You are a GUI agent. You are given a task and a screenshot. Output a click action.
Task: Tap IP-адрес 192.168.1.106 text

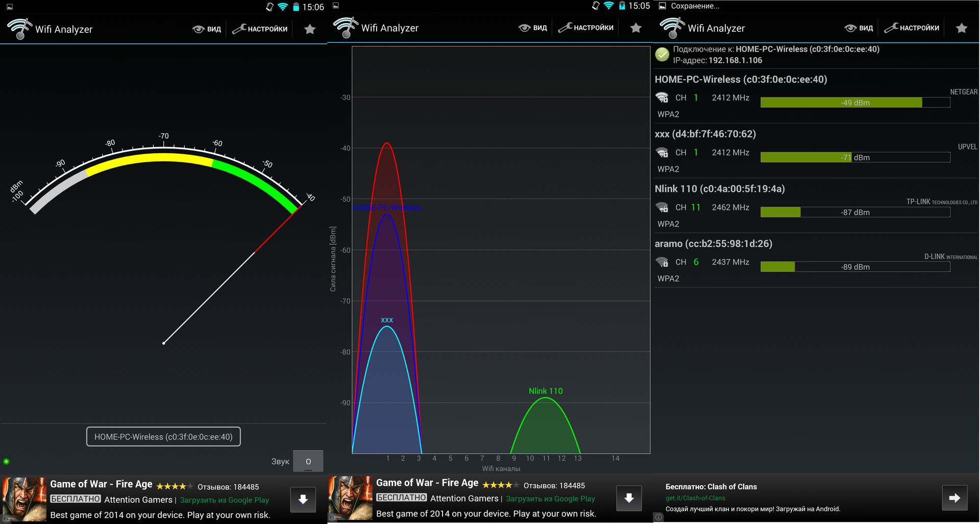717,60
